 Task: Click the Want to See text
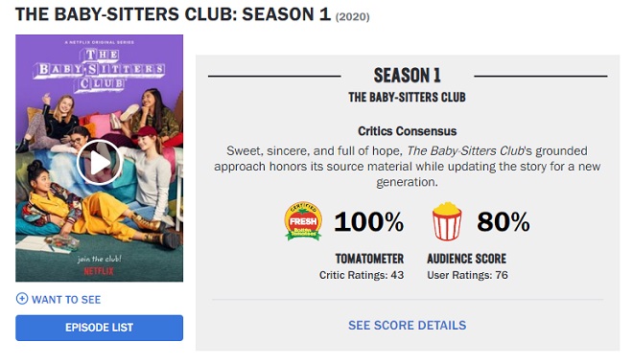click(66, 300)
